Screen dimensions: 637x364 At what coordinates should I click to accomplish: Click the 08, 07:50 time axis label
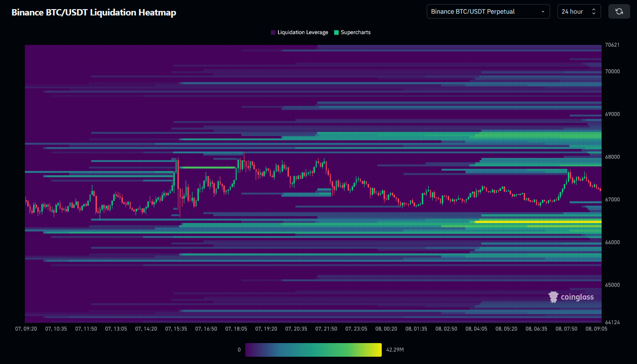[566, 329]
